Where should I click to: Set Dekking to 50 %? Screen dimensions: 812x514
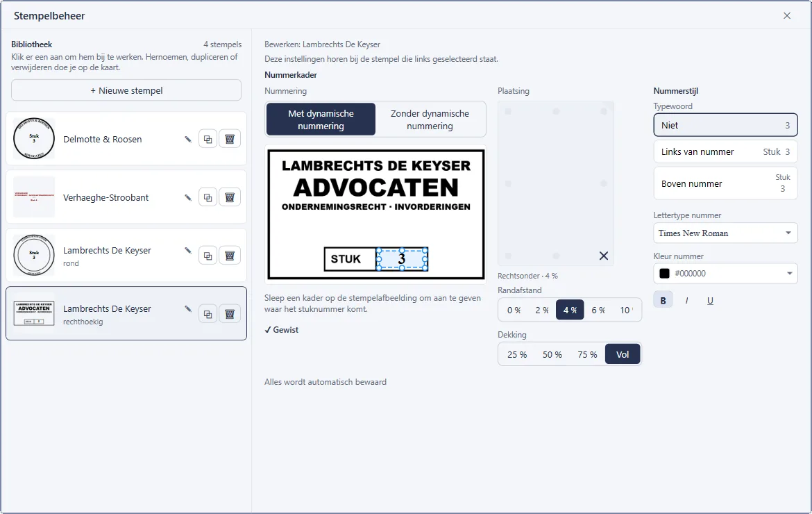pyautogui.click(x=552, y=354)
